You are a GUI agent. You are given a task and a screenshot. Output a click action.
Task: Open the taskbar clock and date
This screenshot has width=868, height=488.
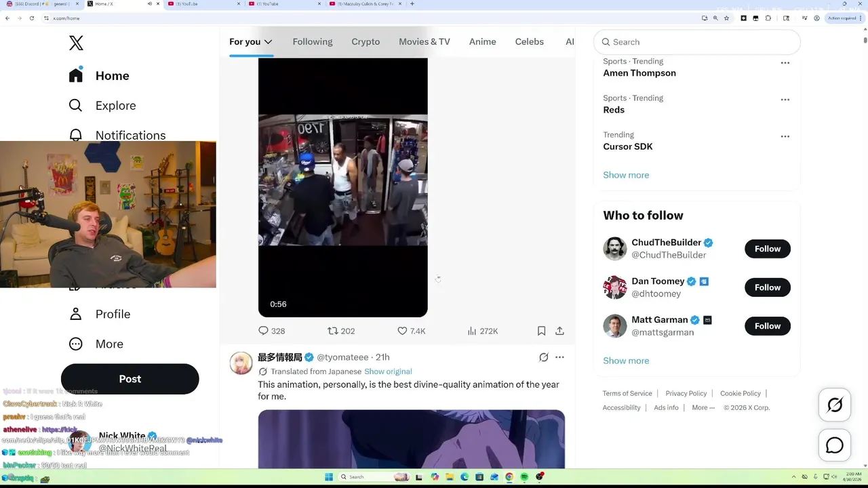pyautogui.click(x=852, y=477)
